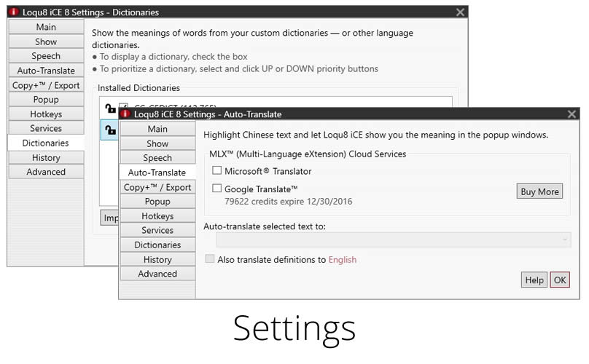Click the '79622 credits expire 12/30/2016' text
The height and width of the screenshot is (364, 589).
click(288, 202)
